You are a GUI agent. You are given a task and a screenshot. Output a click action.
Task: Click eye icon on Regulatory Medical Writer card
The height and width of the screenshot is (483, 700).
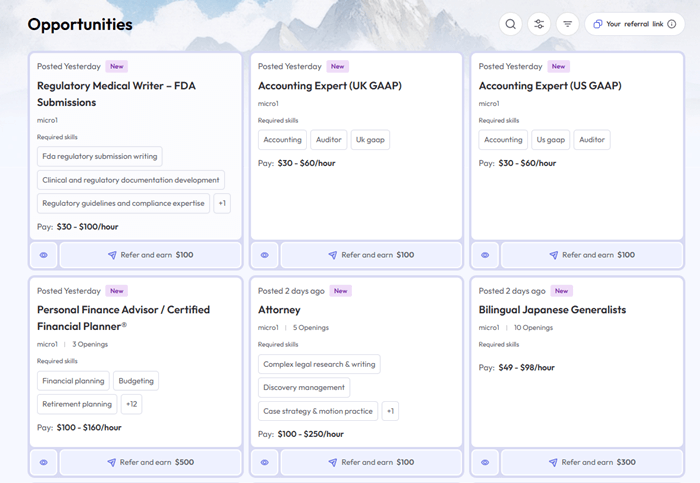point(44,255)
